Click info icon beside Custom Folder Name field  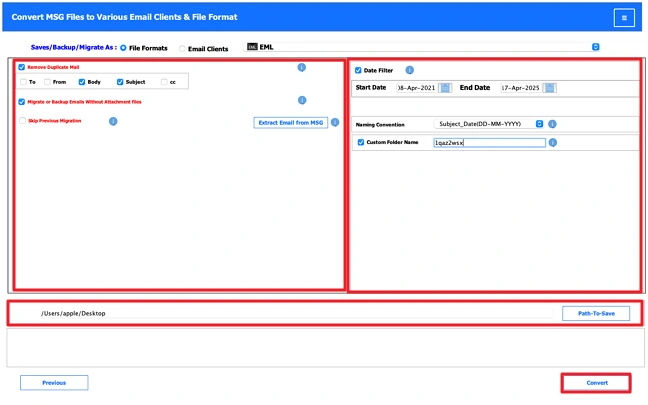tap(552, 143)
